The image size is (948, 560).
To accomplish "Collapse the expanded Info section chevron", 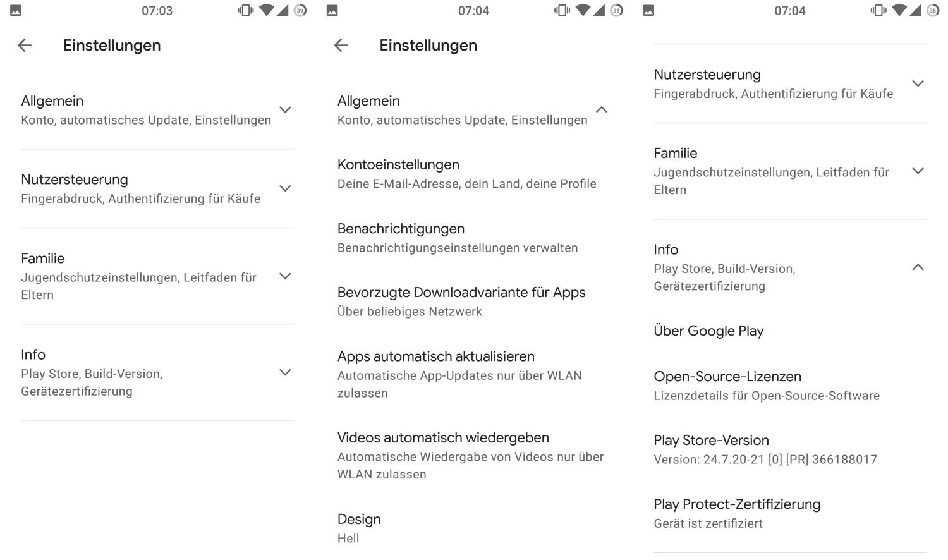I will coord(918,267).
